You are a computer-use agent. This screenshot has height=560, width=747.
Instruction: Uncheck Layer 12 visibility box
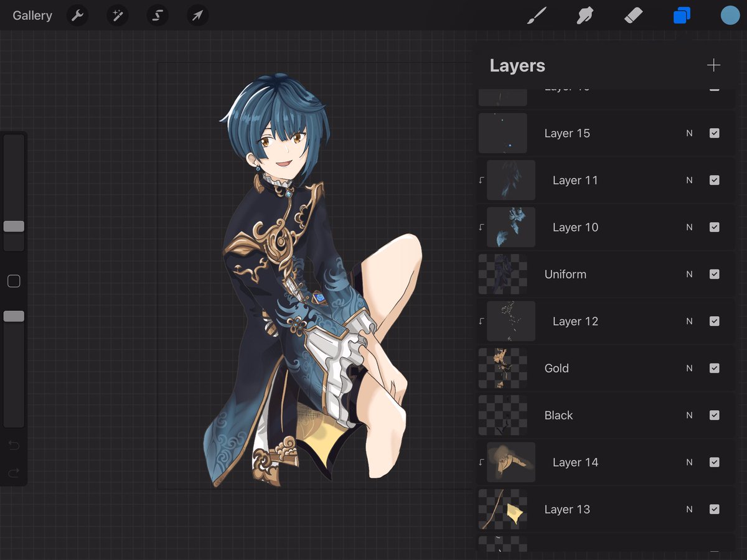tap(715, 321)
